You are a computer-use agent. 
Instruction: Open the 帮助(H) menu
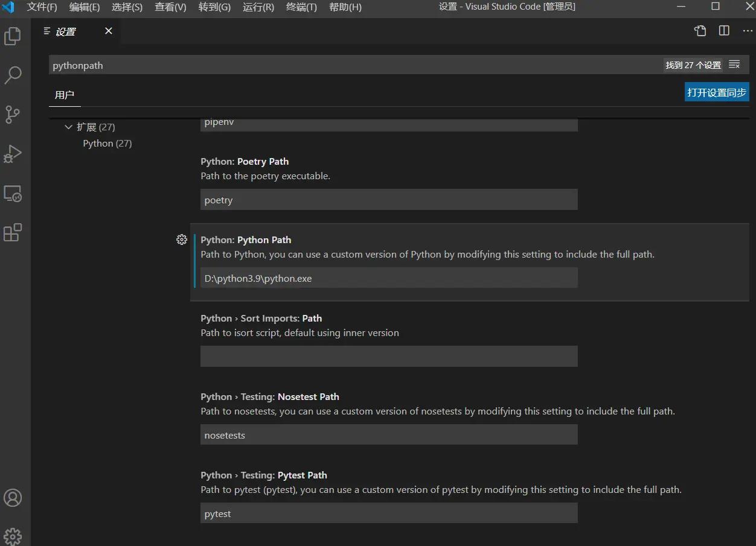[x=345, y=7]
